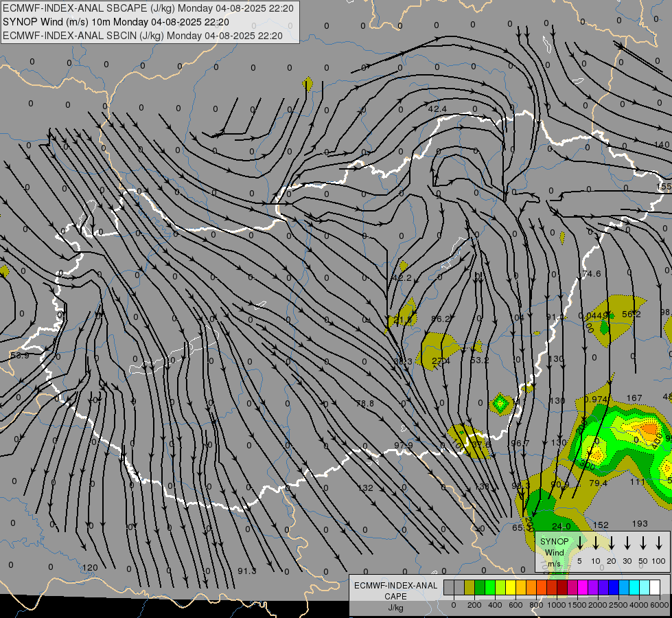Click the wind legend arrow above 50
Screen dimensions: 672x618
click(643, 543)
